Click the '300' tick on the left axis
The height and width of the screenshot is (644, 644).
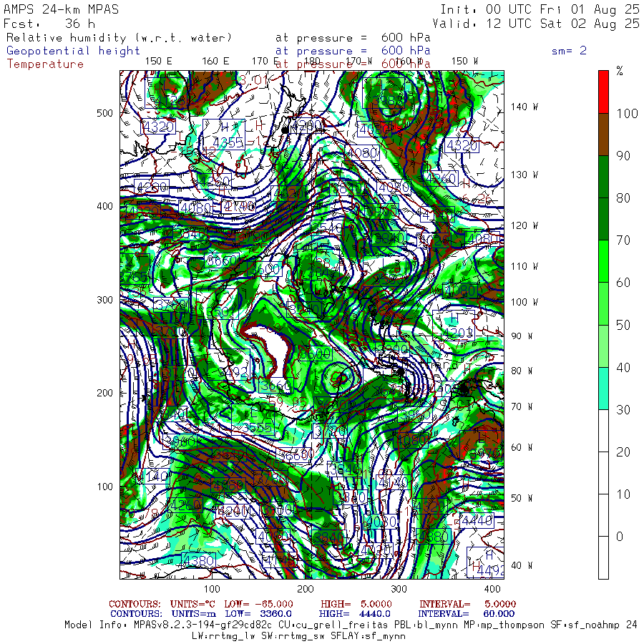(104, 300)
